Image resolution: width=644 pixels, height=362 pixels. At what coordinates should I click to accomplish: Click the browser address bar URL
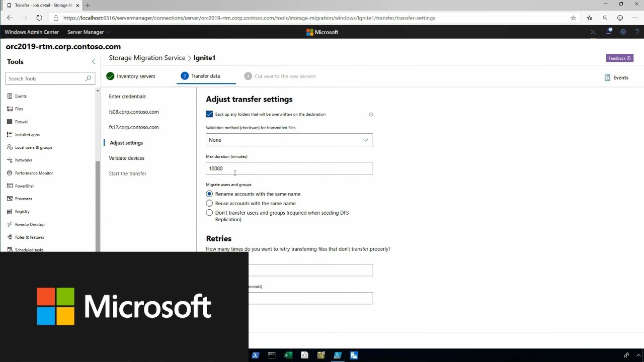pos(249,18)
